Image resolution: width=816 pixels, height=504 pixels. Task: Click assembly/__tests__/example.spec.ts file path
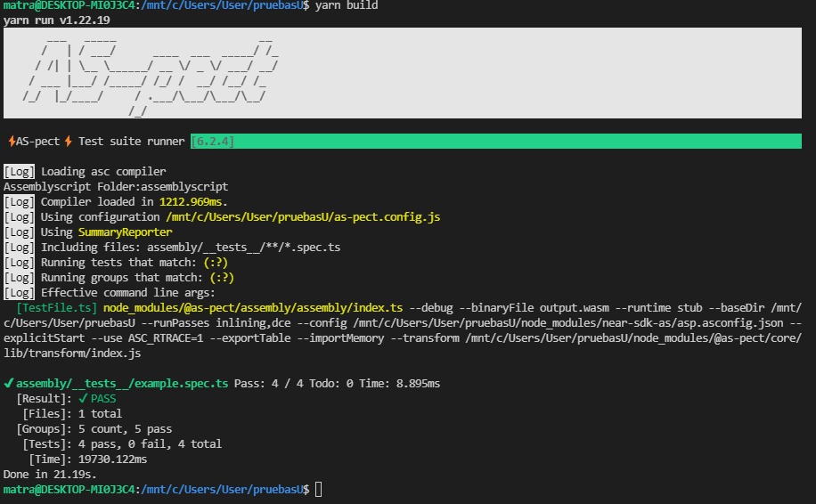pos(122,384)
